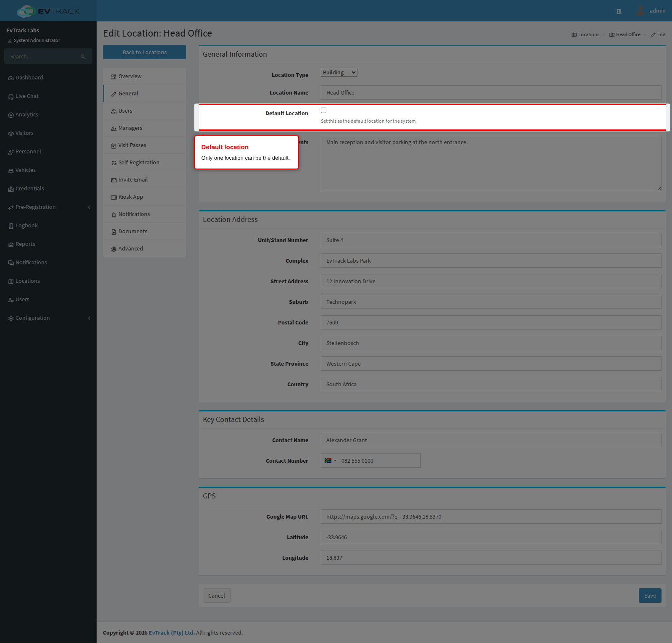Click the Visit Passes calendar icon
This screenshot has width=672, height=643.
coord(114,146)
